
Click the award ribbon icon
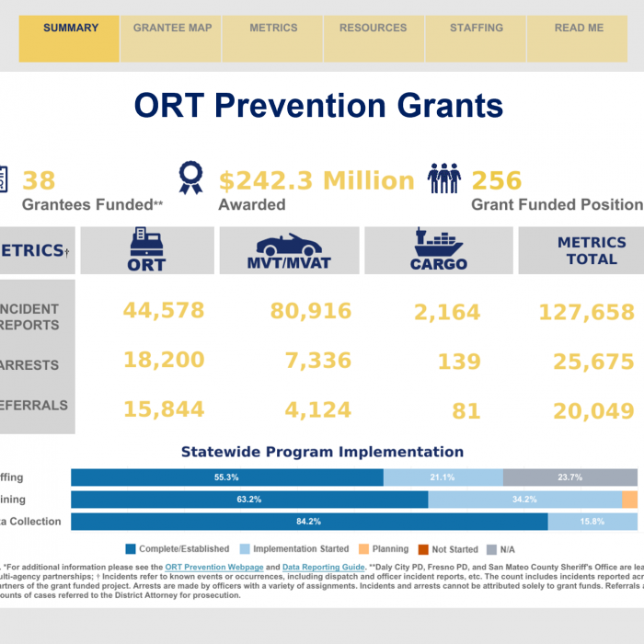(x=190, y=177)
